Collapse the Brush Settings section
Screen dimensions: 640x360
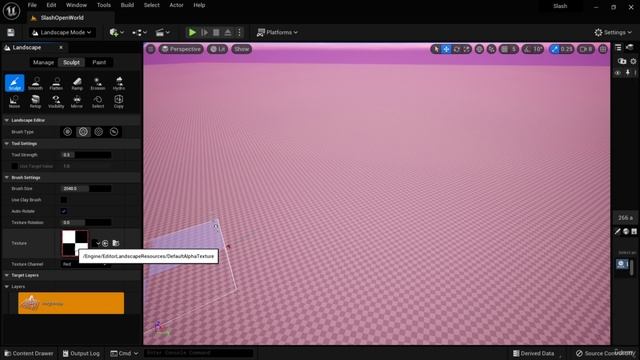[7, 178]
